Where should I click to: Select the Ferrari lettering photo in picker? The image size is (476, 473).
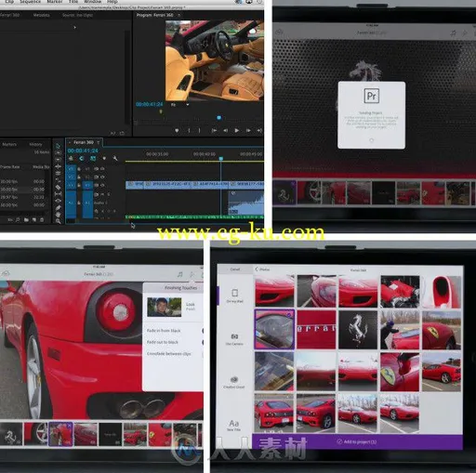point(316,329)
